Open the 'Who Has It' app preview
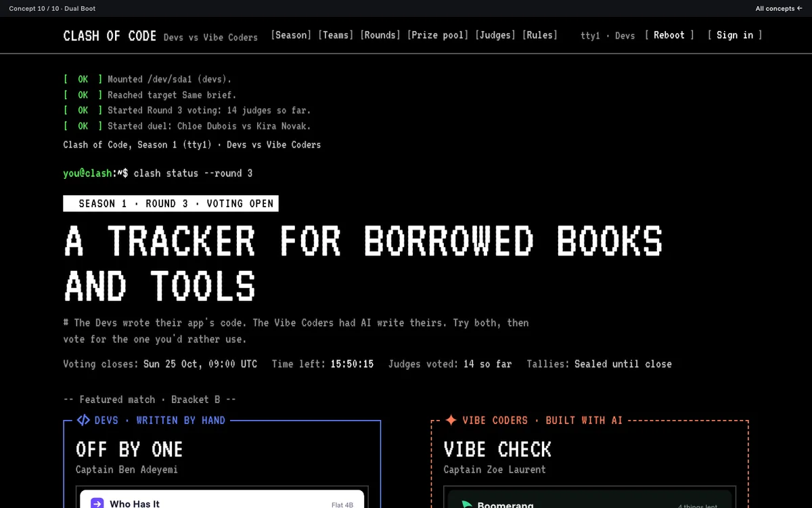Viewport: 812px width, 508px height. [x=222, y=499]
